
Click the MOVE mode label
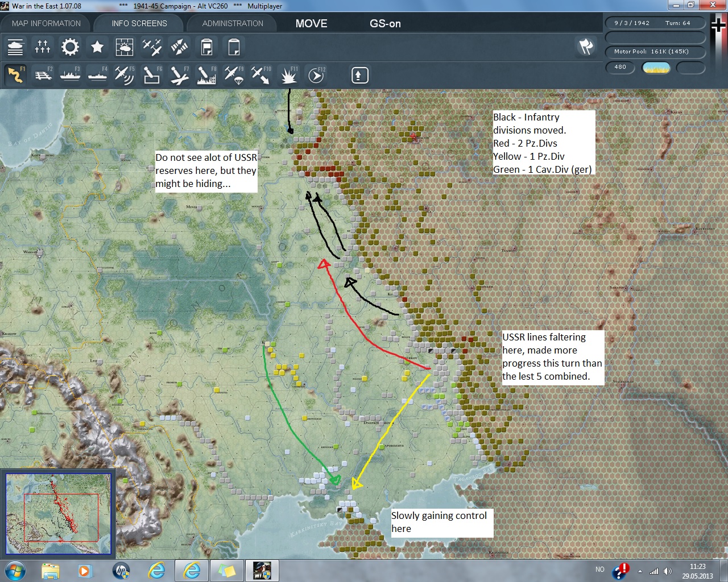311,23
